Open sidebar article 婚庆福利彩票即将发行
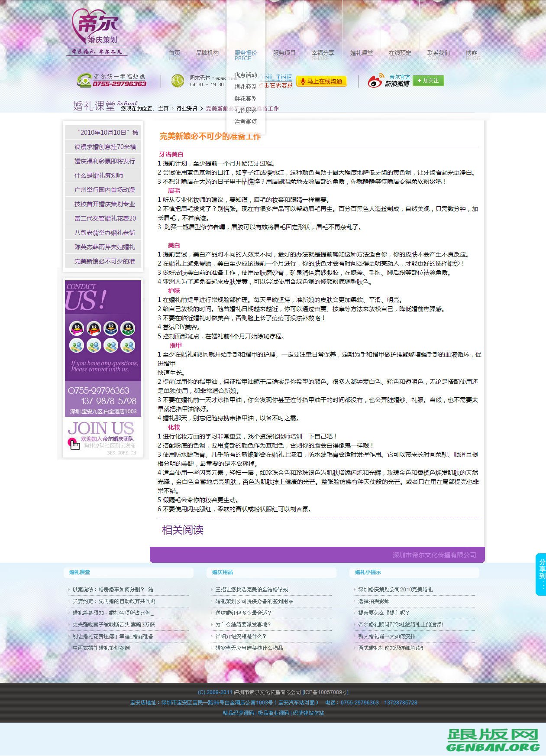Viewport: 546px width, 756px height. 103,161
